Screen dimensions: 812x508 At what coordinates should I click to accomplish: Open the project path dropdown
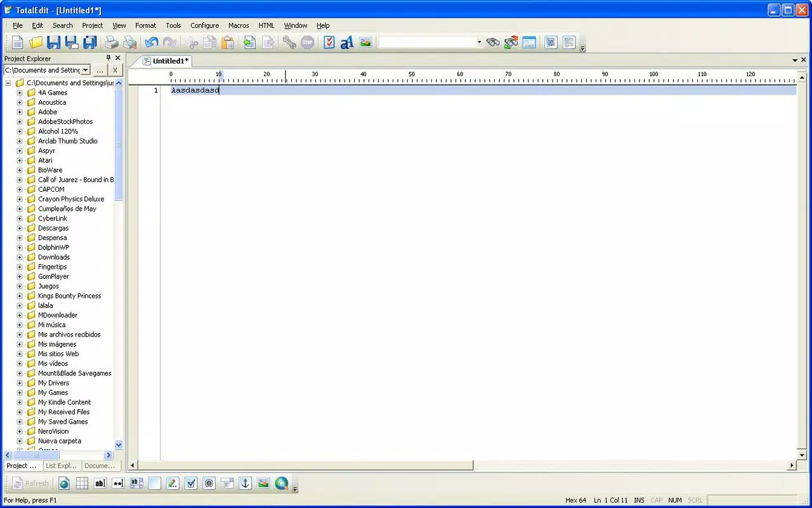(x=86, y=70)
